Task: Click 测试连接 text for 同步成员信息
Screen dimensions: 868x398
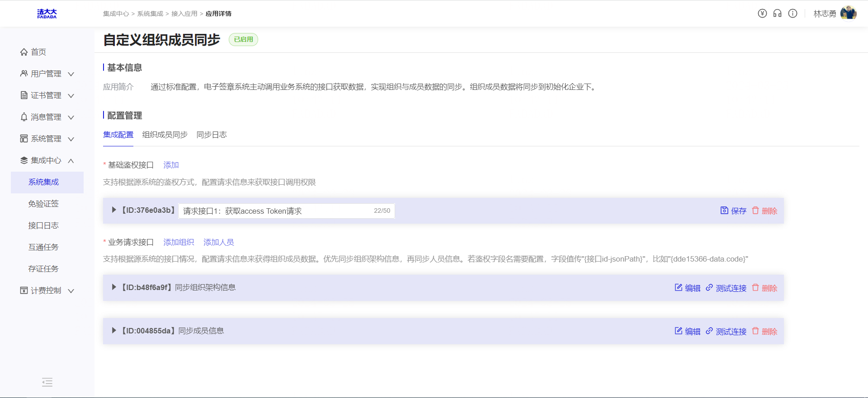Action: click(x=731, y=332)
